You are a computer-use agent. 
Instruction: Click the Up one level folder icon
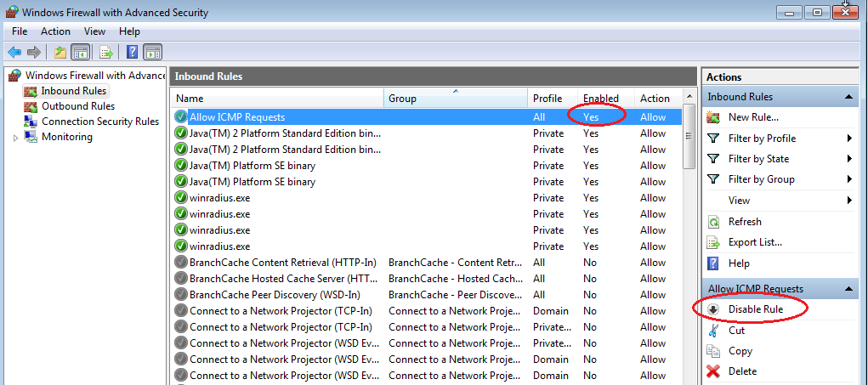click(60, 53)
